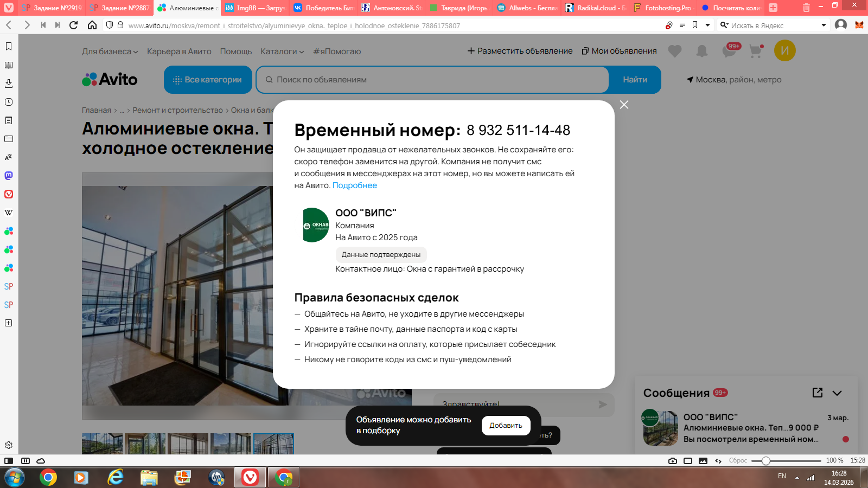868x488 pixels.
Task: Open the Windows Start menu
Action: (x=15, y=478)
